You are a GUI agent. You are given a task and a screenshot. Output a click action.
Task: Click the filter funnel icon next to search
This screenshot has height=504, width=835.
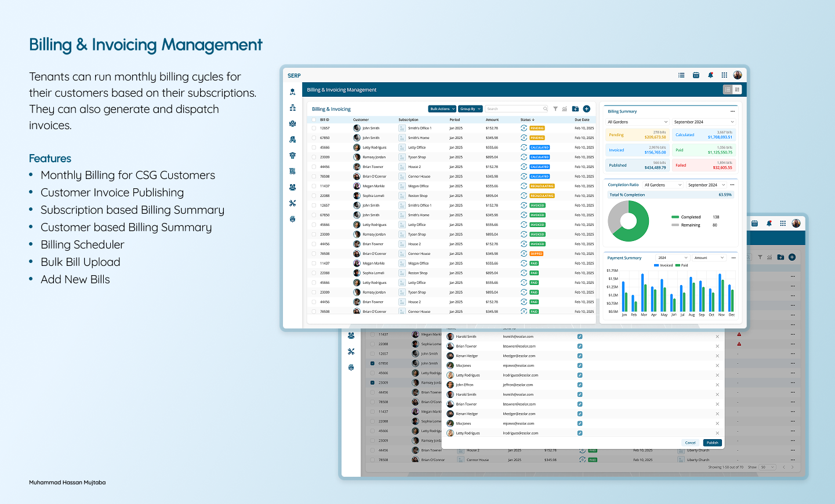555,108
